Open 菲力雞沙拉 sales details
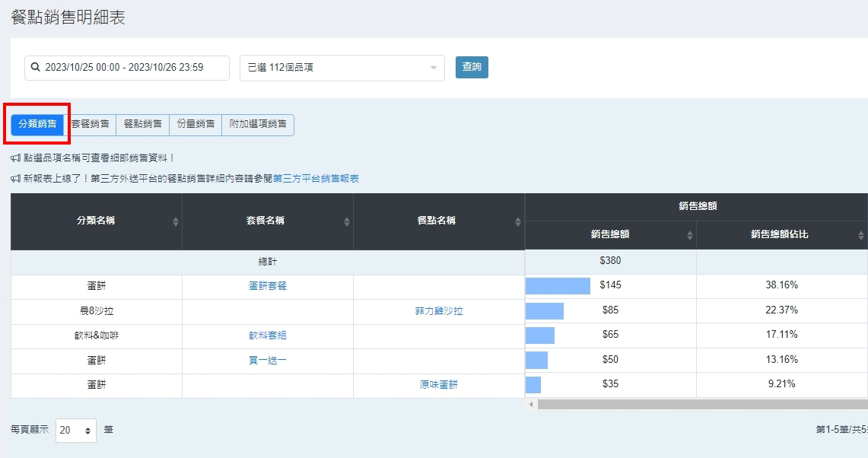 pos(439,311)
